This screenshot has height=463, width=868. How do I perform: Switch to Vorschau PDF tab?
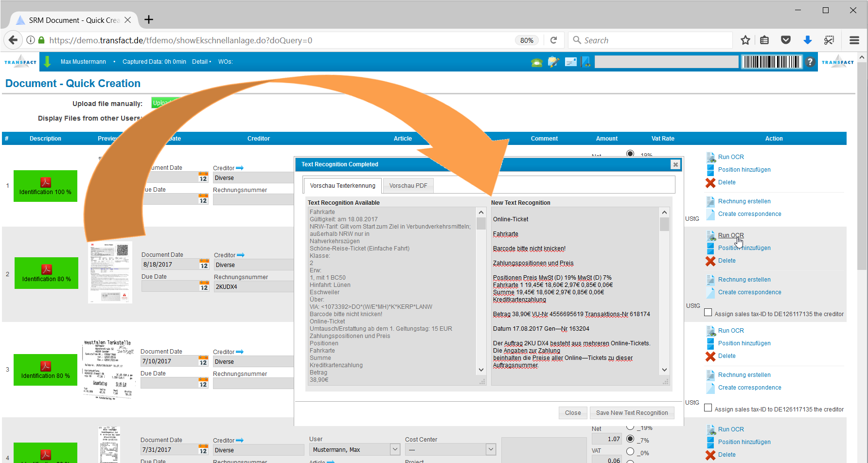click(408, 186)
